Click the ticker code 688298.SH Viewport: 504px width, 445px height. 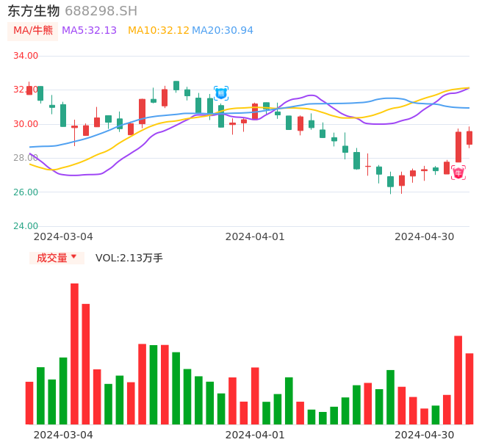coord(101,11)
